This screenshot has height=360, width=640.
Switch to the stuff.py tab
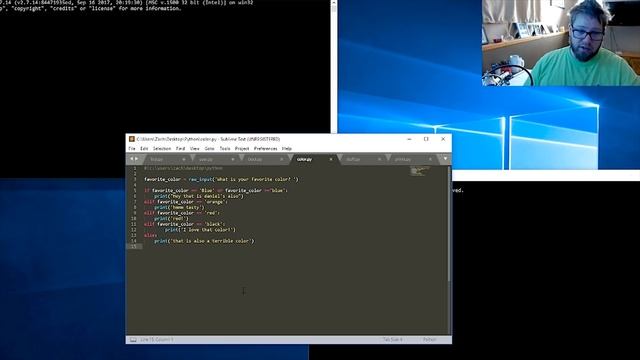[362, 159]
